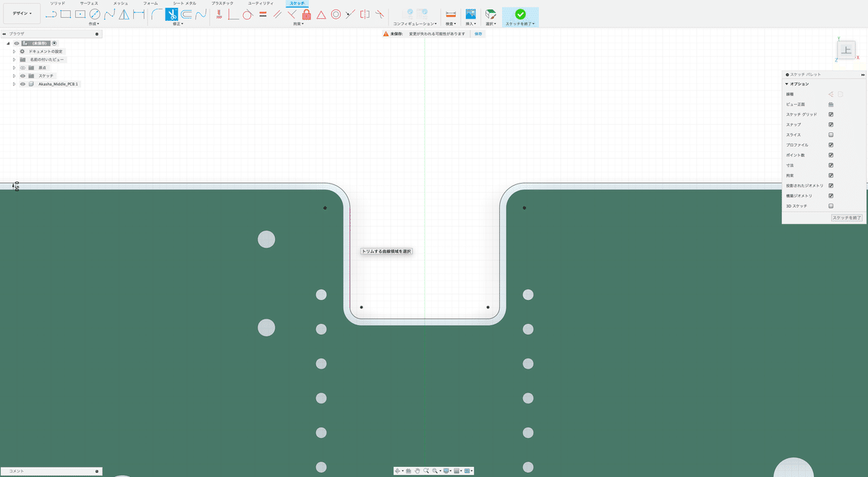Open the 作成 dropdown menu
The image size is (868, 477).
click(93, 24)
